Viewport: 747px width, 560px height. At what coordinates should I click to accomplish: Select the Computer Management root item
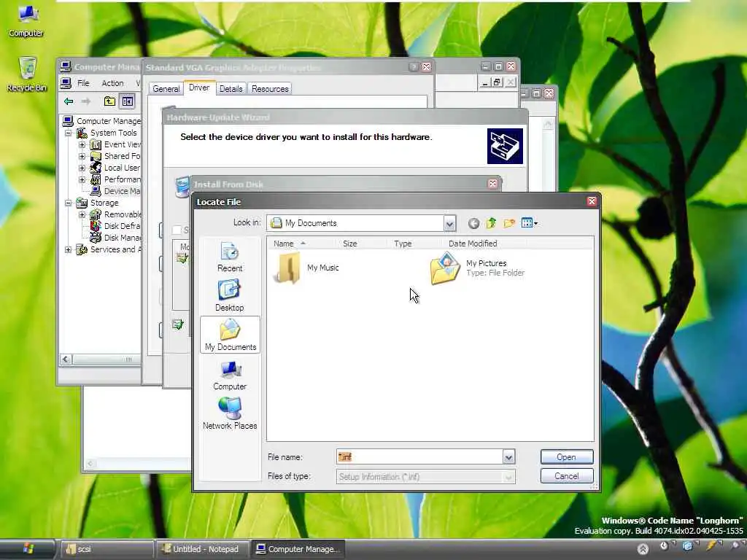tap(102, 121)
